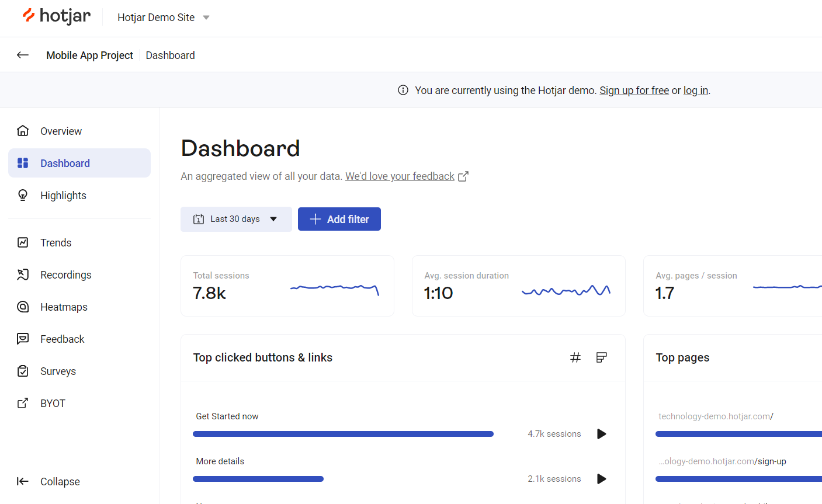Go to Overview in sidebar
822x504 pixels.
point(79,131)
